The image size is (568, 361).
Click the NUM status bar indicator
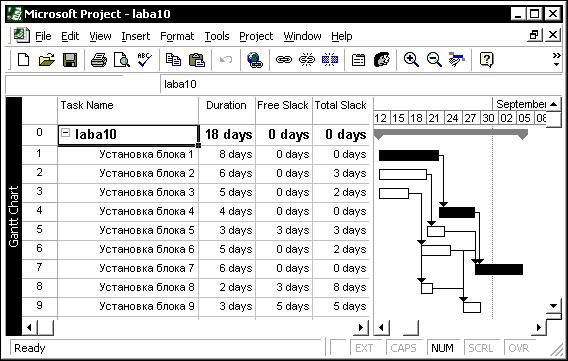pos(443,348)
